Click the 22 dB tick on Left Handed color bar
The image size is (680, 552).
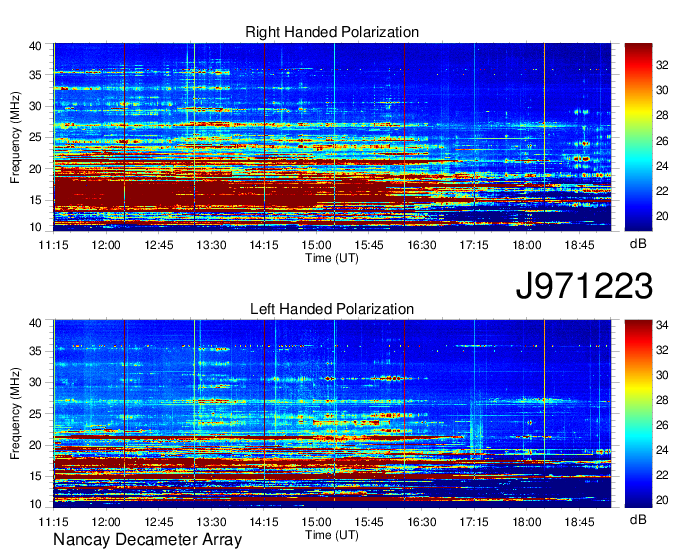pos(662,475)
